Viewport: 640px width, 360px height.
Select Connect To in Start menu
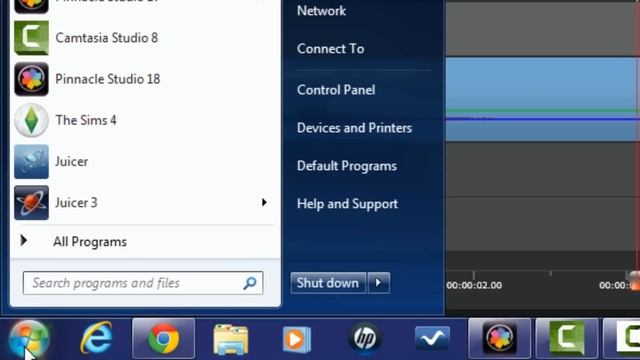331,49
